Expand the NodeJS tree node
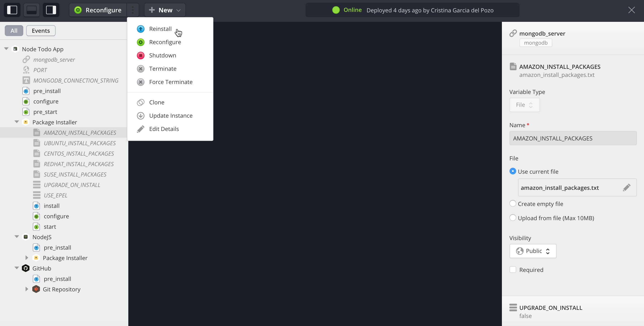The height and width of the screenshot is (326, 644). (x=17, y=237)
